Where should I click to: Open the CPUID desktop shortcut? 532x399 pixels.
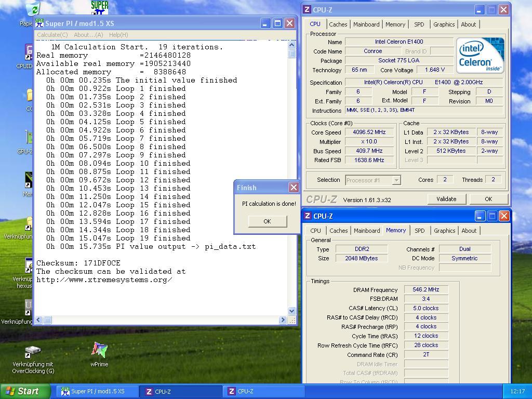tap(28, 56)
